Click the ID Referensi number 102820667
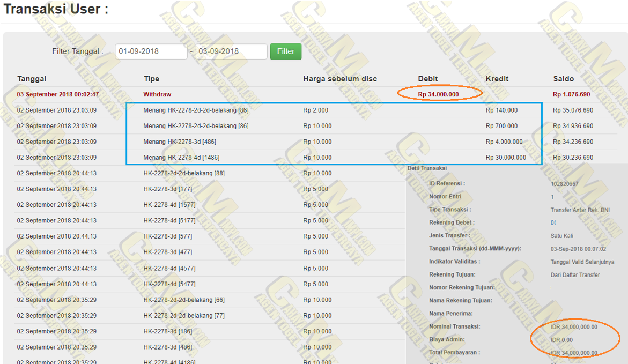Image resolution: width=628 pixels, height=364 pixels. pyautogui.click(x=564, y=184)
